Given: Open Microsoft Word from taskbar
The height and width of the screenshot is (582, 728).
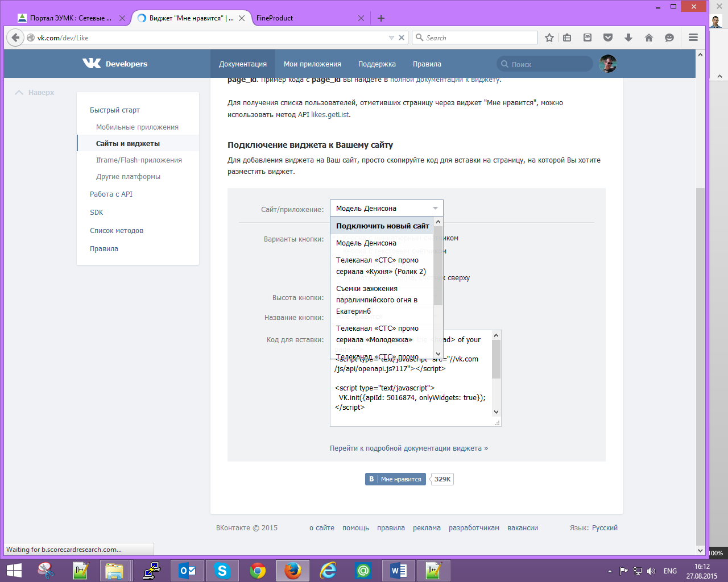Looking at the screenshot, I should click(x=399, y=571).
